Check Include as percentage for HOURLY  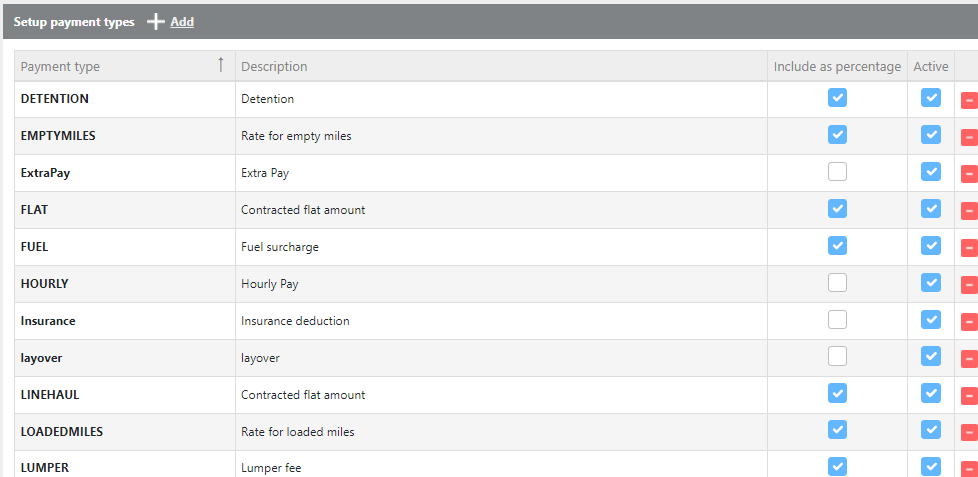837,283
